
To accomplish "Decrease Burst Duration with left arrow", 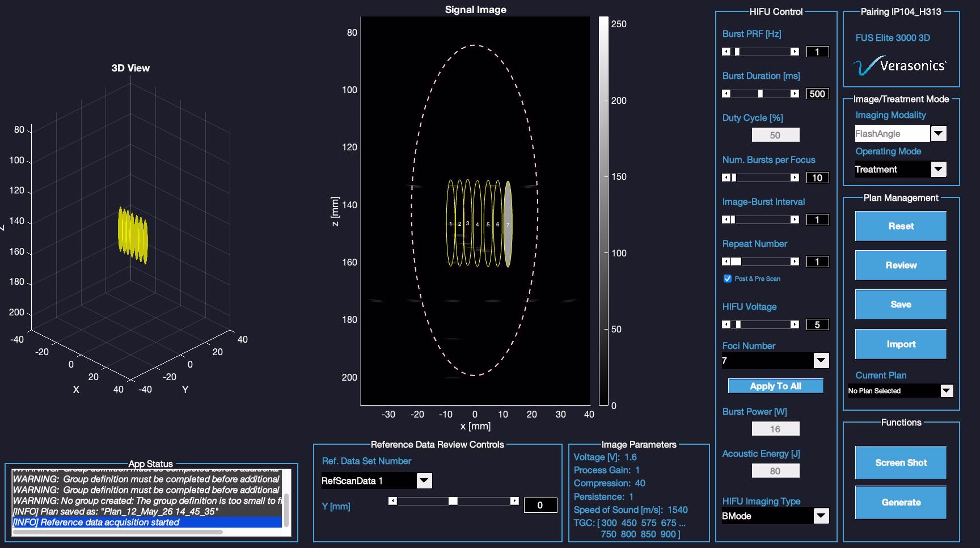I will tap(726, 94).
